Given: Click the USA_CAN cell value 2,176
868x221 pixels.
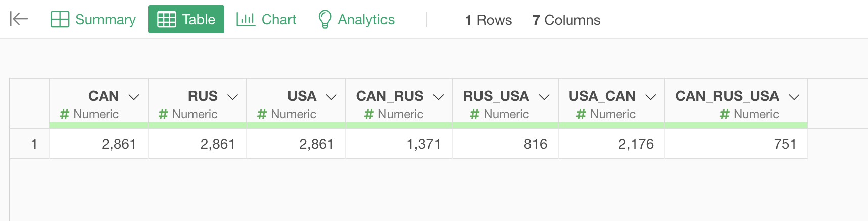Looking at the screenshot, I should 636,144.
